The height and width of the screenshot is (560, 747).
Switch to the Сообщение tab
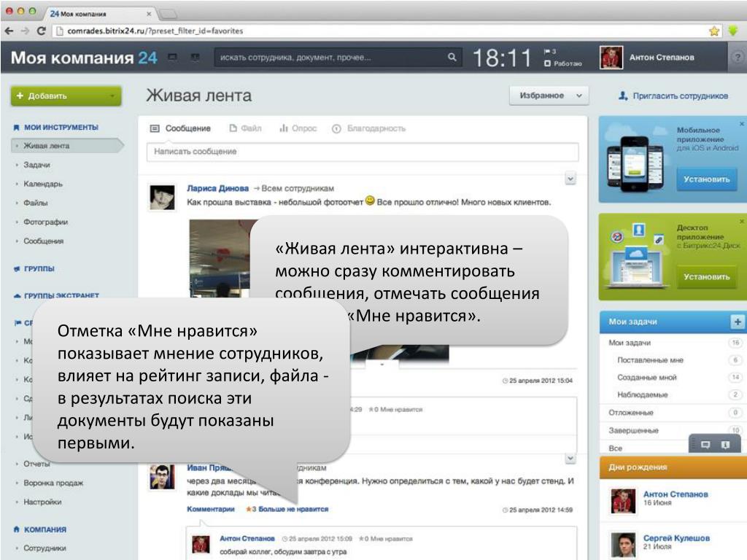(181, 128)
